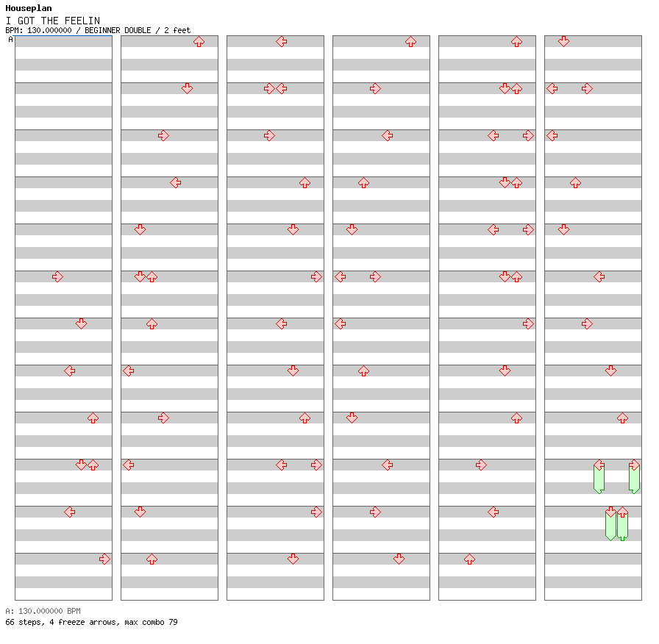The width and height of the screenshot is (659, 644).
Task: Click the first right arrow in column one
Action: point(57,276)
